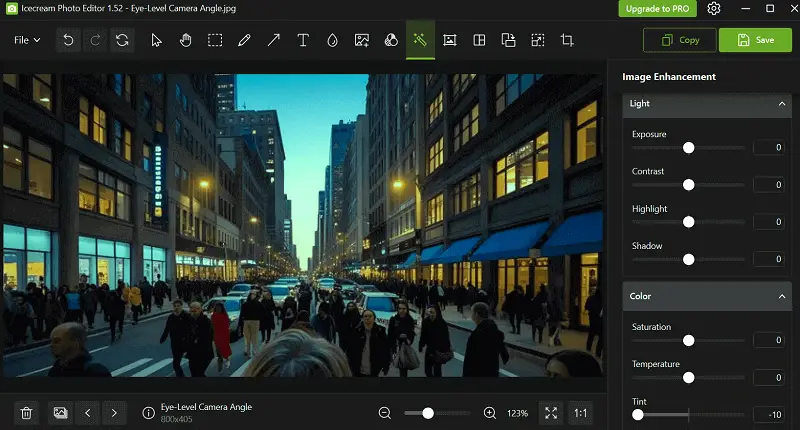Open the settings gear

click(714, 9)
